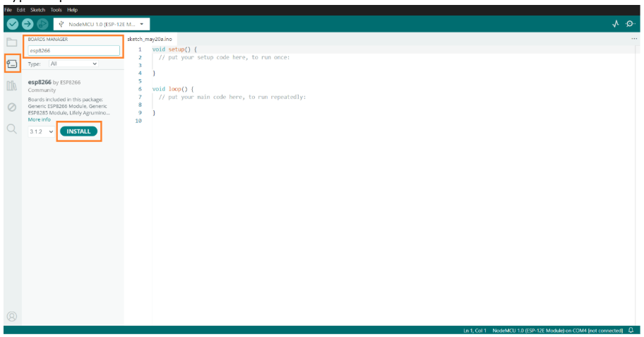Open the NodeMCU 1.0 board selector dropdown
The image size is (644, 337).
(102, 24)
